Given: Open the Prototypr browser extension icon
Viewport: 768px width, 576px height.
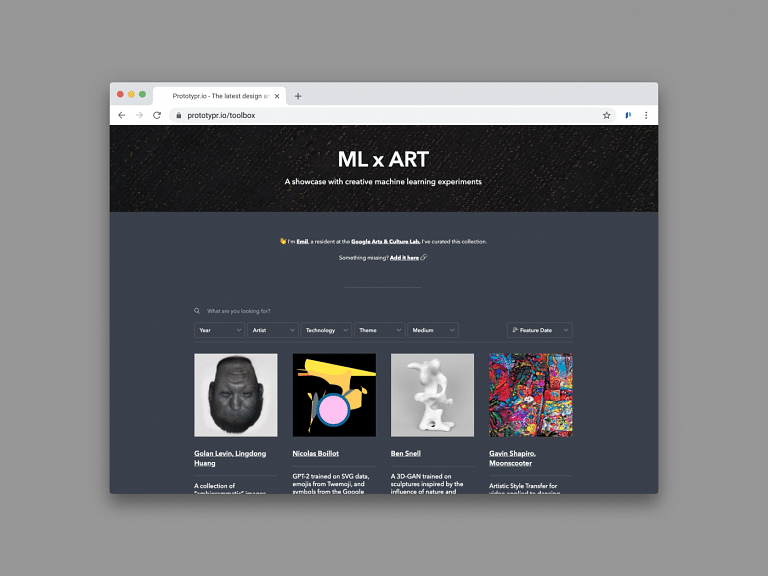Looking at the screenshot, I should 628,115.
